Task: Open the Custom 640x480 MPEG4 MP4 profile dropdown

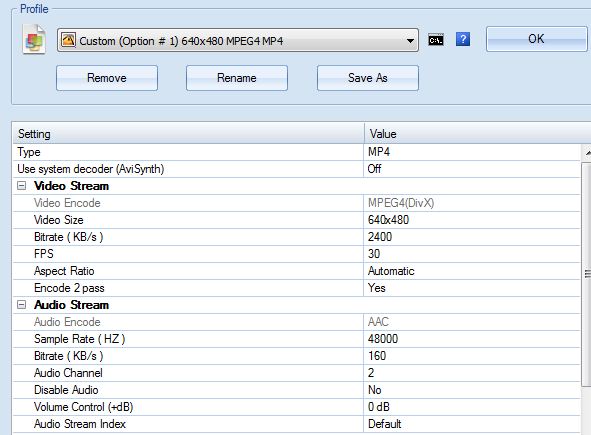Action: (238, 40)
